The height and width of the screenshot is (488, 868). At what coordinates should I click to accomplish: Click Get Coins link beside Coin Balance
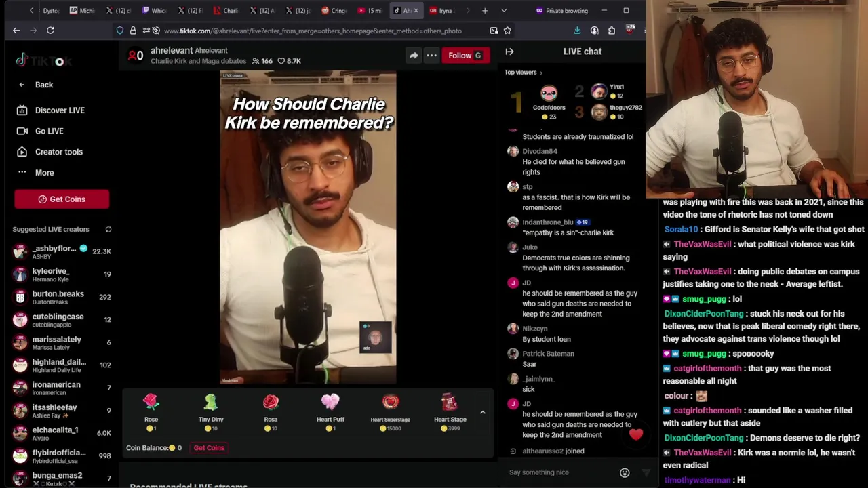(x=209, y=448)
